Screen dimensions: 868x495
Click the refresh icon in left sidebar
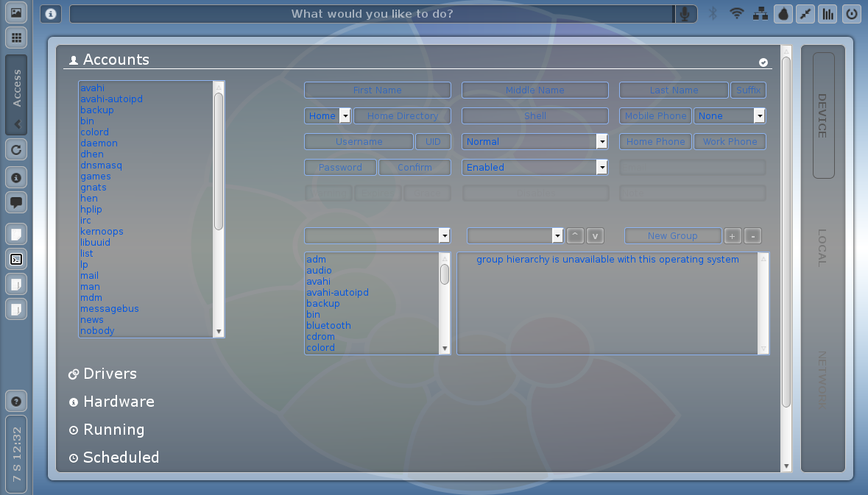16,150
